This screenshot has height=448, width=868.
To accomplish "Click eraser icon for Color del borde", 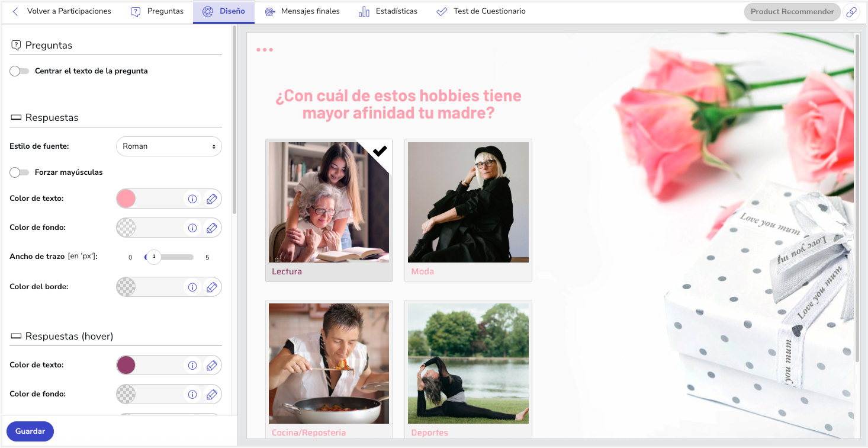I will click(x=211, y=287).
